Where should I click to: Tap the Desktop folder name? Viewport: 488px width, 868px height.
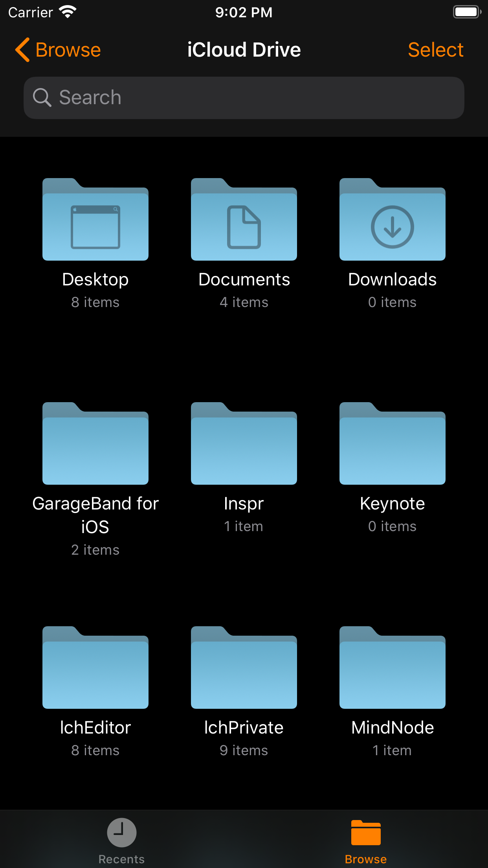pyautogui.click(x=95, y=280)
